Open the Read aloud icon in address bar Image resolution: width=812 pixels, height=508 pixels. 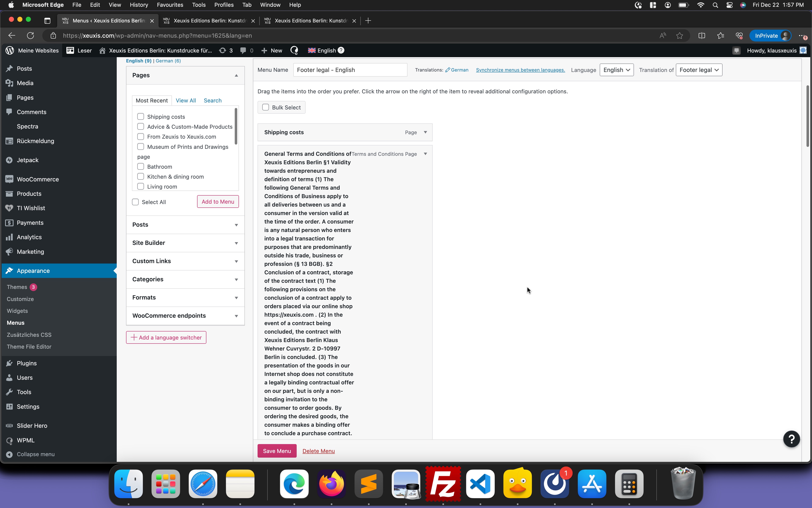pyautogui.click(x=662, y=36)
